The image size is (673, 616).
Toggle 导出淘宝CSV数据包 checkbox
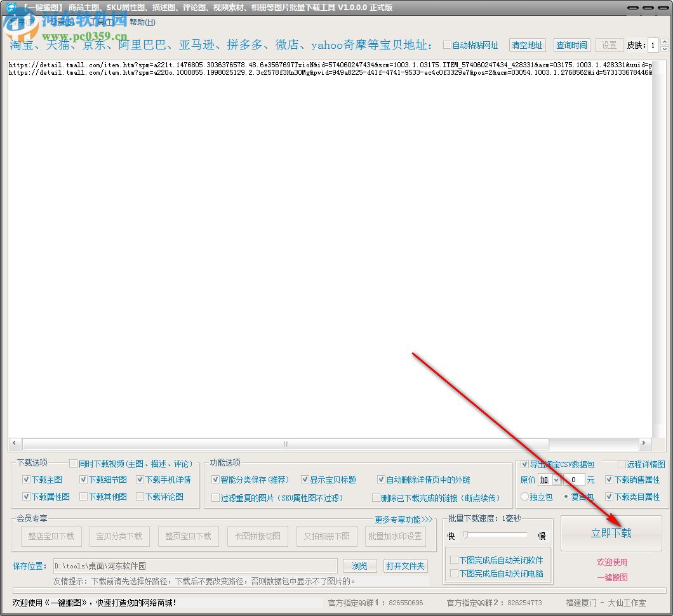click(x=524, y=464)
